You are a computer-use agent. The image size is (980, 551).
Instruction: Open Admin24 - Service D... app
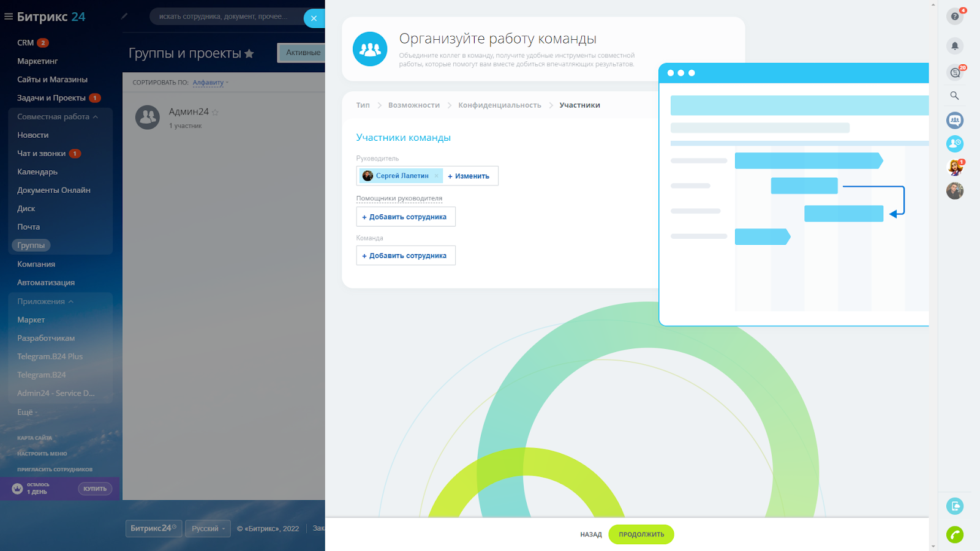pos(56,394)
